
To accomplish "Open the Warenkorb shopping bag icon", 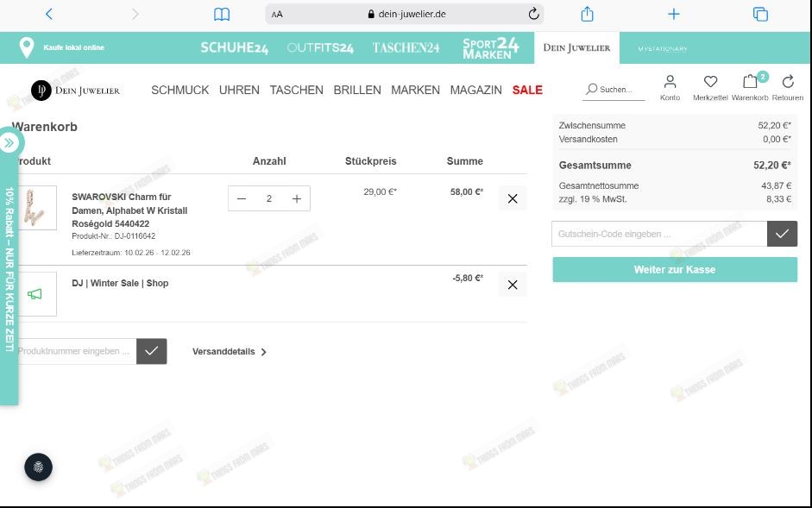I will pos(750,83).
